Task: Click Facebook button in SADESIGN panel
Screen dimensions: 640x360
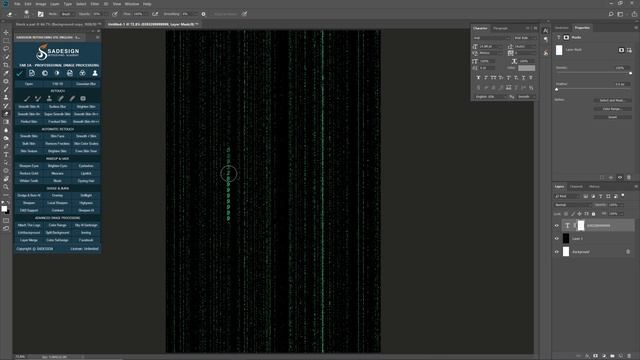Action: tap(86, 240)
